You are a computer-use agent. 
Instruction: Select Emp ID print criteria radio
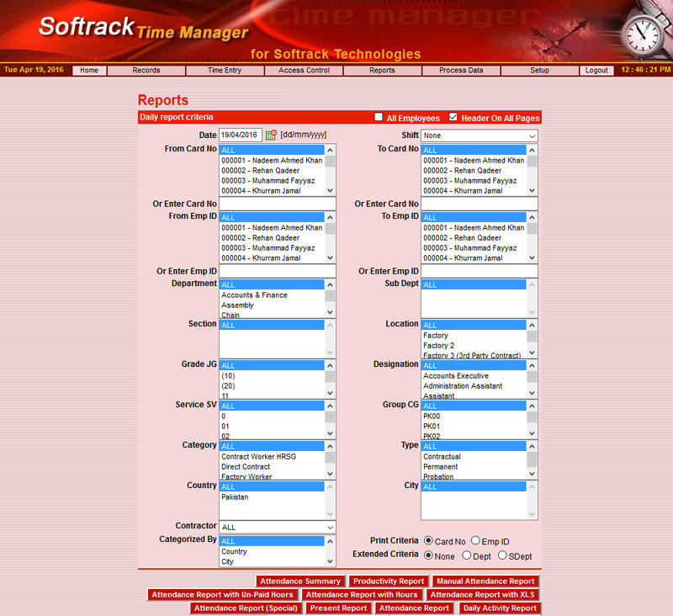476,540
